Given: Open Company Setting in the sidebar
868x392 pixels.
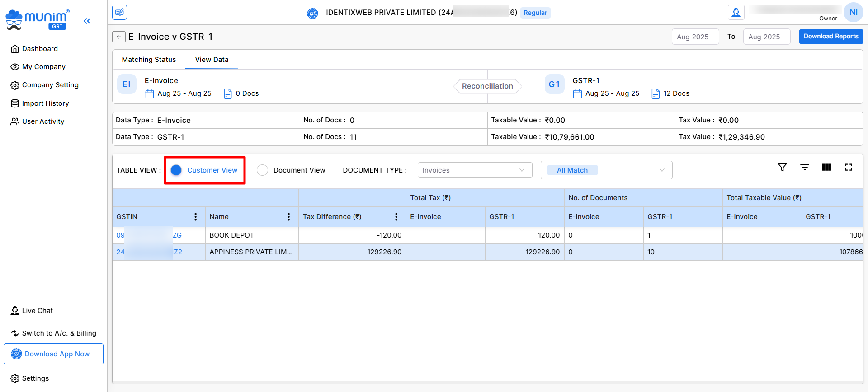Looking at the screenshot, I should (x=50, y=85).
